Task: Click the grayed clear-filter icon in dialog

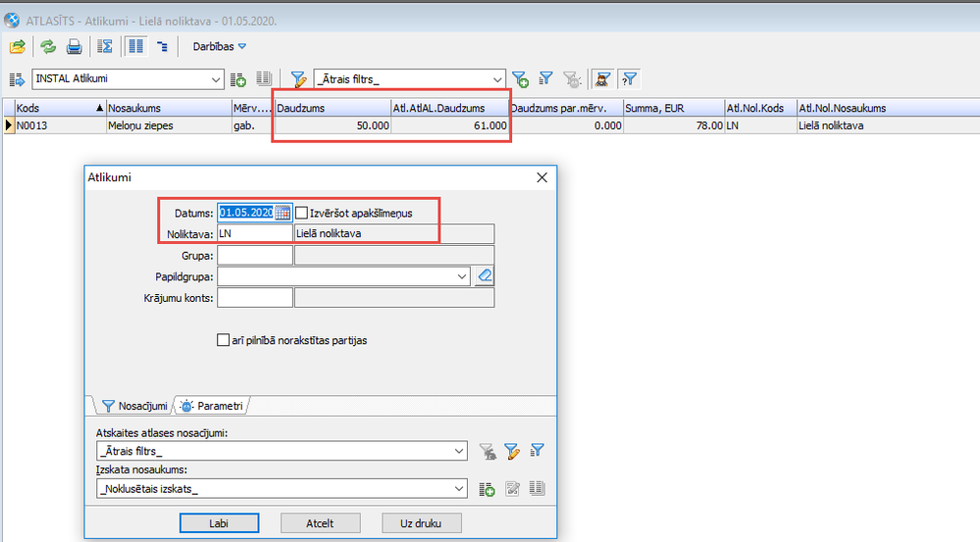Action: 488,451
